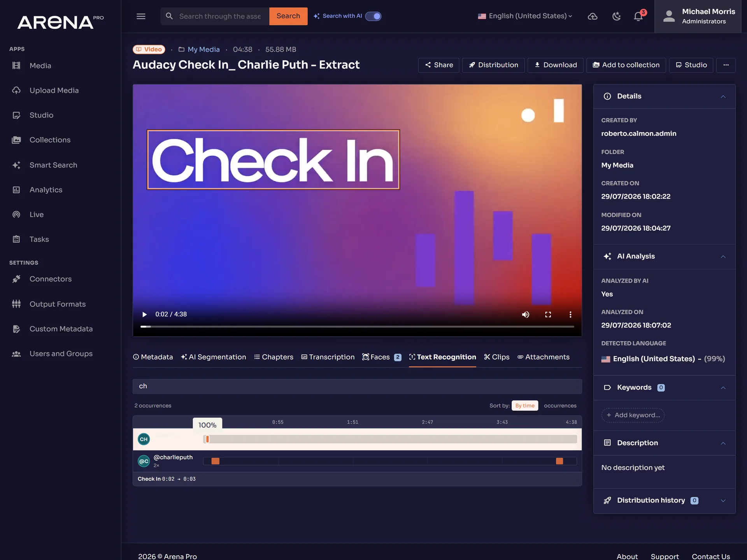747x560 pixels.
Task: Share this video
Action: [x=439, y=65]
